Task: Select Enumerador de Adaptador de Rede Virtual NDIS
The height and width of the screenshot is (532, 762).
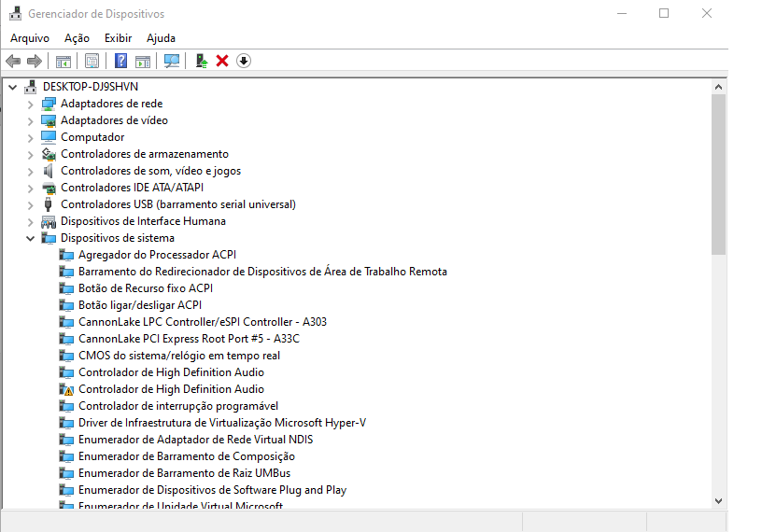Action: 196,440
